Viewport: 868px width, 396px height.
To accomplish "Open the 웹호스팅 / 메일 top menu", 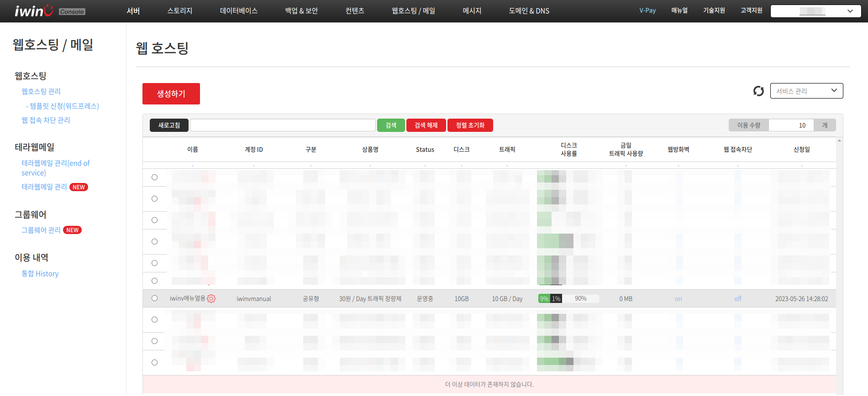I will (x=413, y=11).
